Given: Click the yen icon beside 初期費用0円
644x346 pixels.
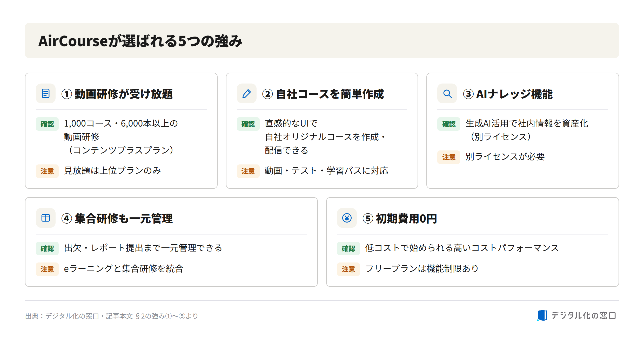Looking at the screenshot, I should click(x=347, y=218).
